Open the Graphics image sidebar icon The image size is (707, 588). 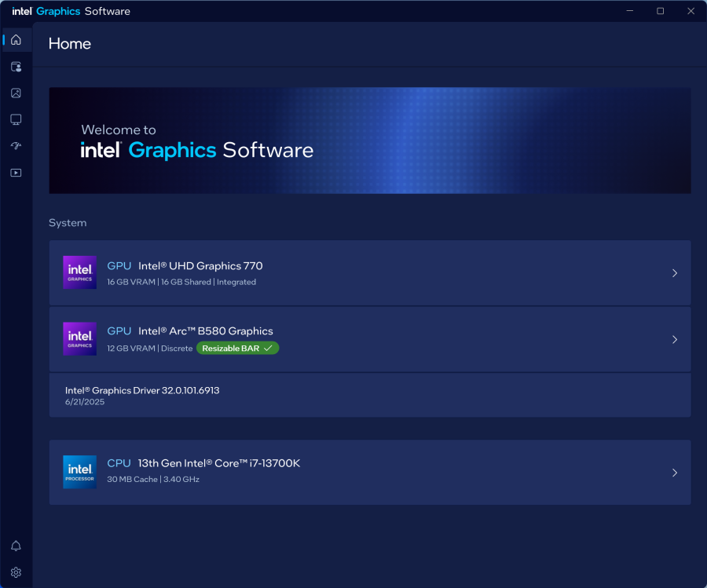pos(16,93)
